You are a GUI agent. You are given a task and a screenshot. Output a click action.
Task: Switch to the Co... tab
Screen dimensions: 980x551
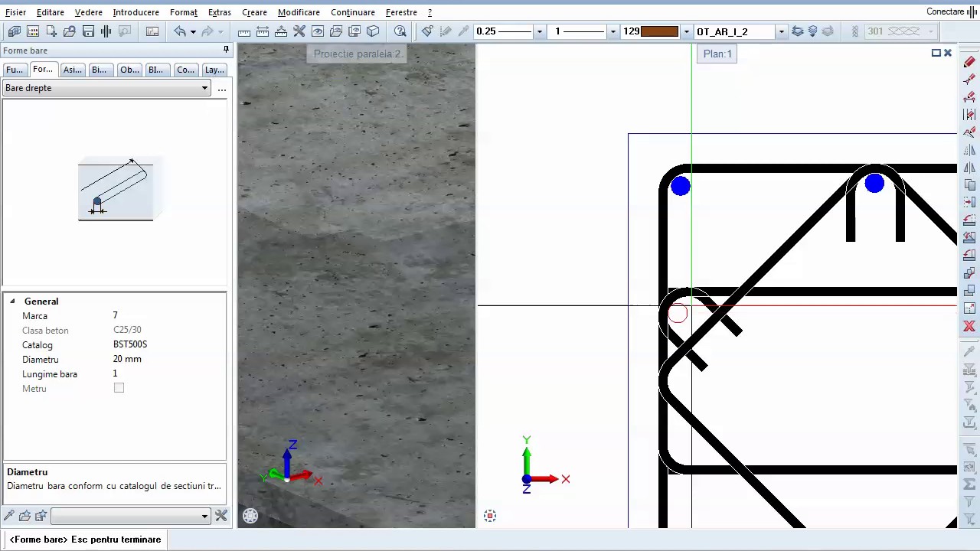[186, 70]
